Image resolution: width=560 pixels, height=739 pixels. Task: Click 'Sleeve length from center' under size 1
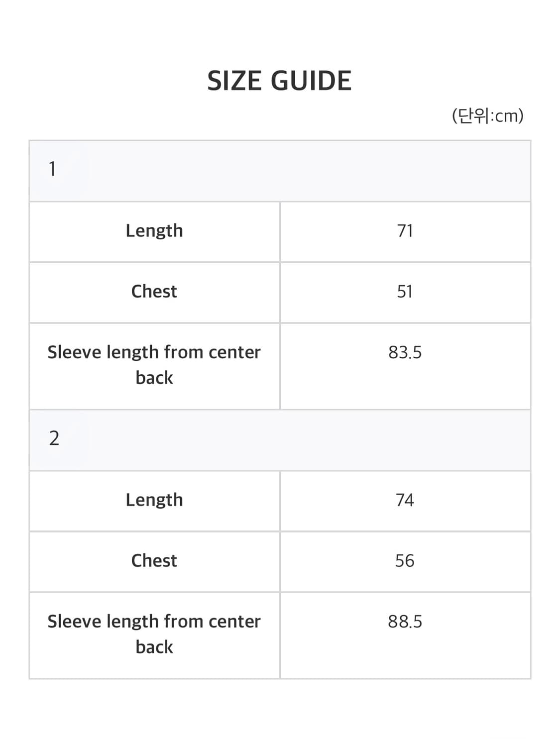pyautogui.click(x=154, y=352)
